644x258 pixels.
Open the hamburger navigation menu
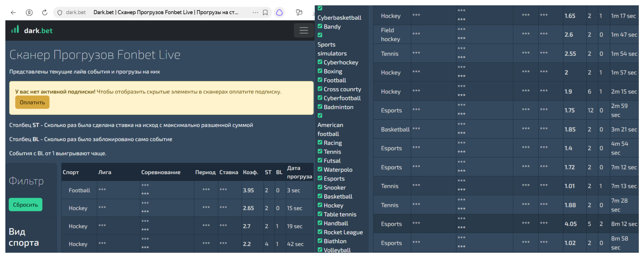[304, 30]
